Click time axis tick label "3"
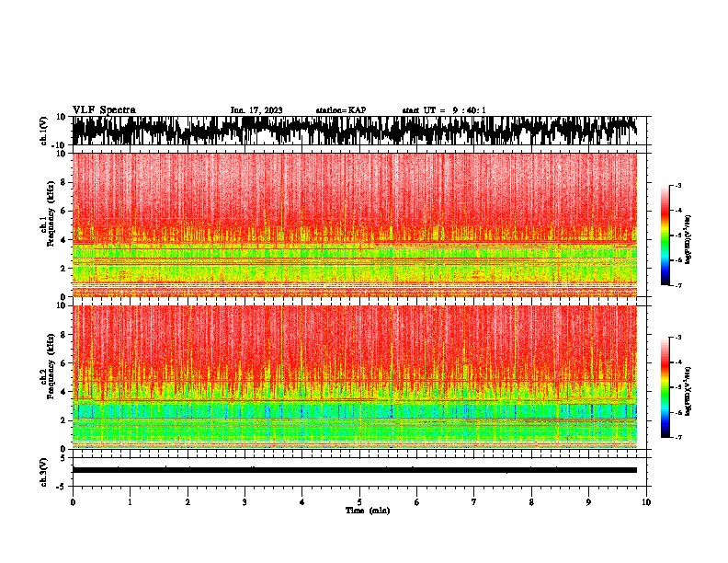 point(245,502)
